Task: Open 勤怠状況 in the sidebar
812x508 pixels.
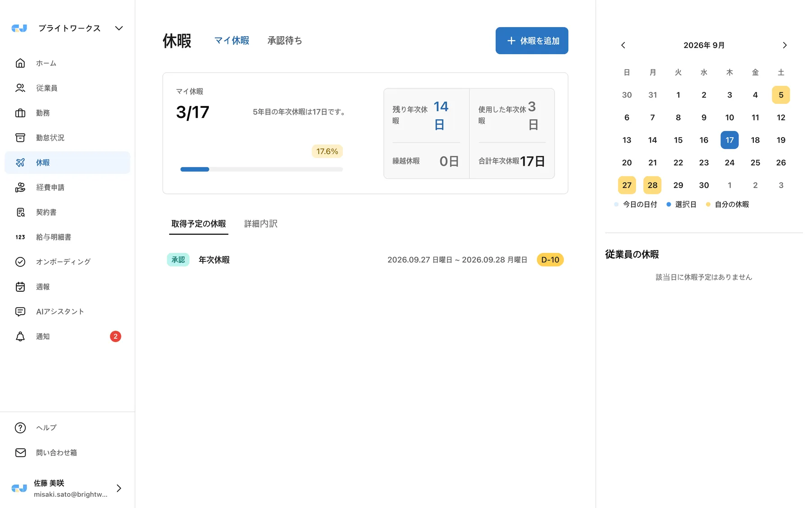Action: point(67,138)
